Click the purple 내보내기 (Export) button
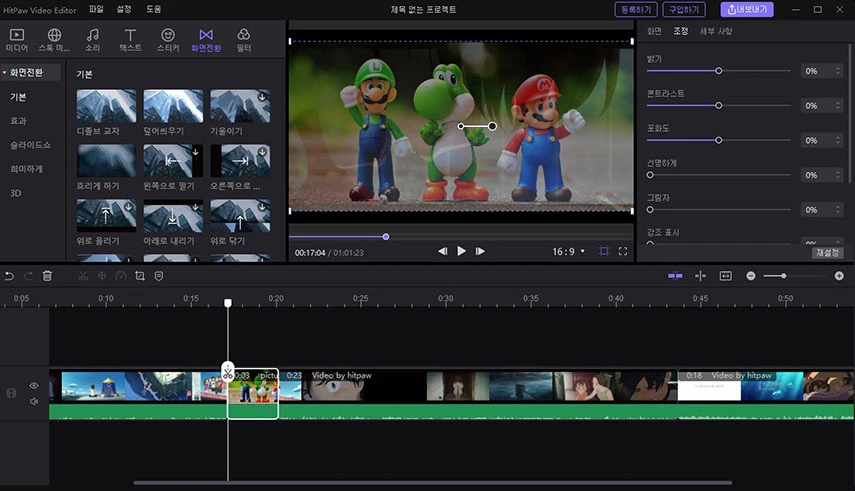 (x=747, y=9)
